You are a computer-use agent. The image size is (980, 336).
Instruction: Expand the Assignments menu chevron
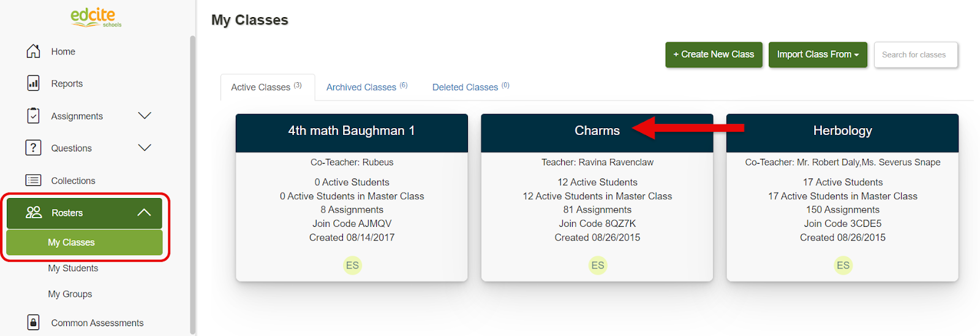145,115
